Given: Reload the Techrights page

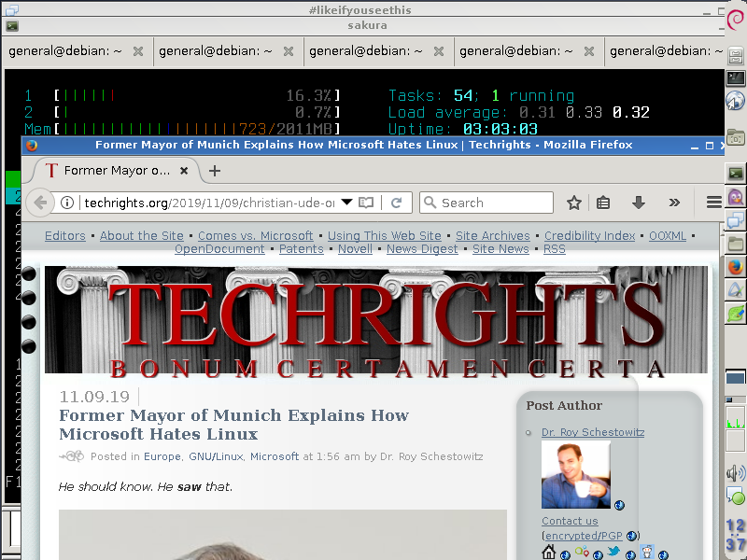Looking at the screenshot, I should point(396,203).
